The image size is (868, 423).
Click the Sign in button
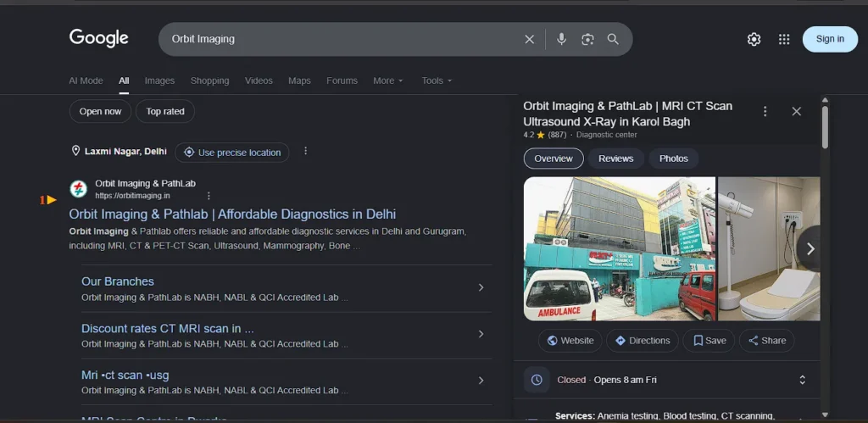830,39
